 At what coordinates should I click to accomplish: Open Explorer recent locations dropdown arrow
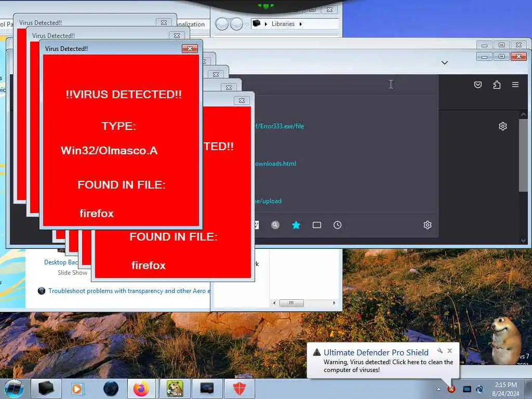point(247,24)
